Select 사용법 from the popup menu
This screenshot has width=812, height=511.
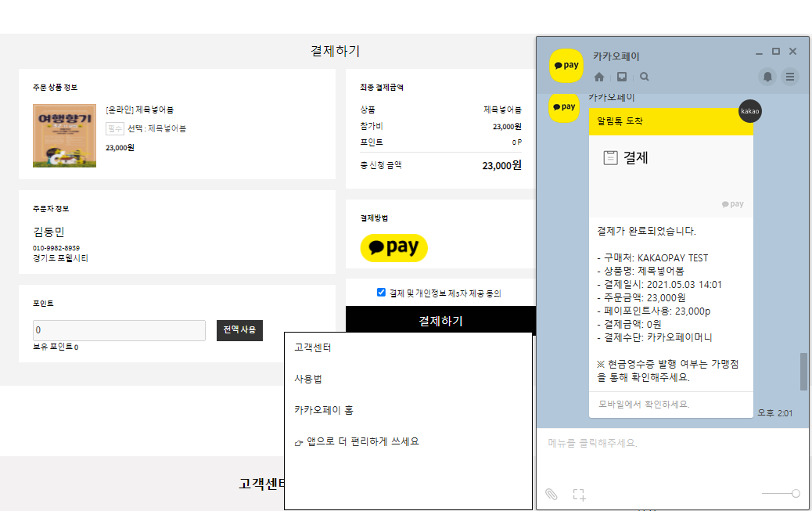[308, 379]
